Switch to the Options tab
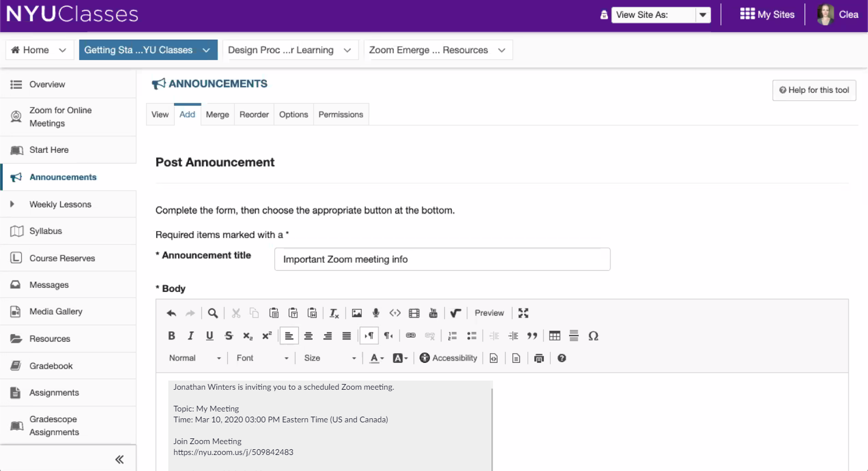The image size is (868, 471). coord(294,114)
